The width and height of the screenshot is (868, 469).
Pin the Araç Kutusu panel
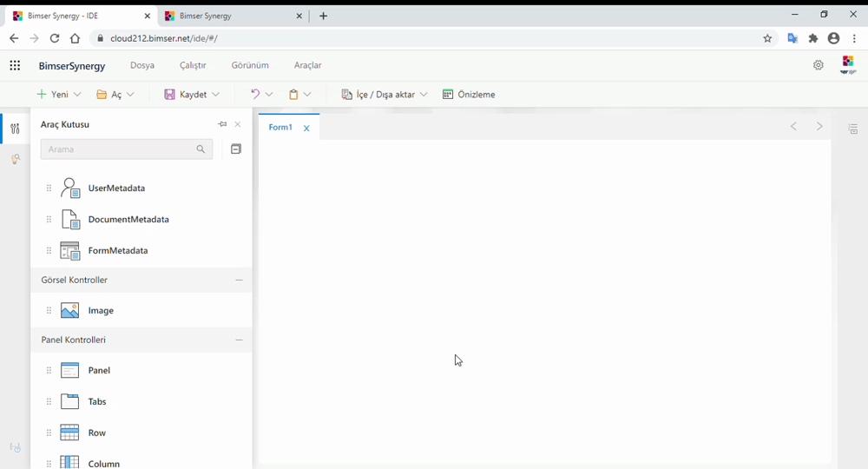tap(222, 124)
